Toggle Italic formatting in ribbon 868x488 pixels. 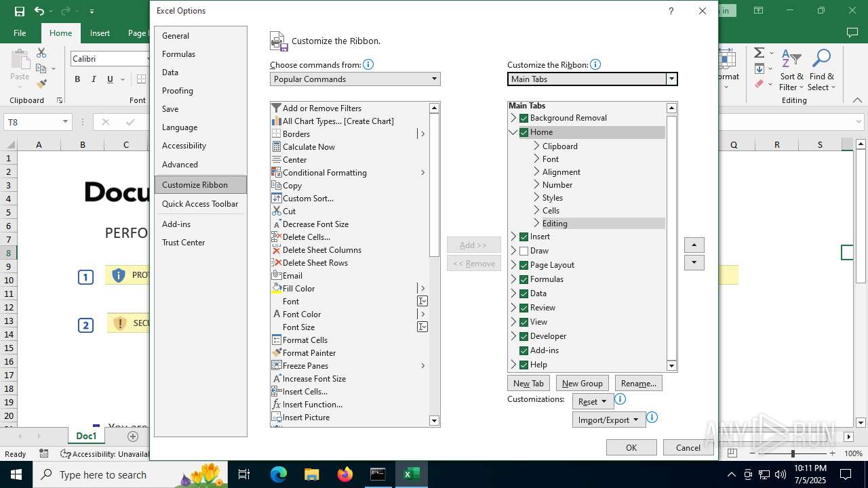coord(94,79)
